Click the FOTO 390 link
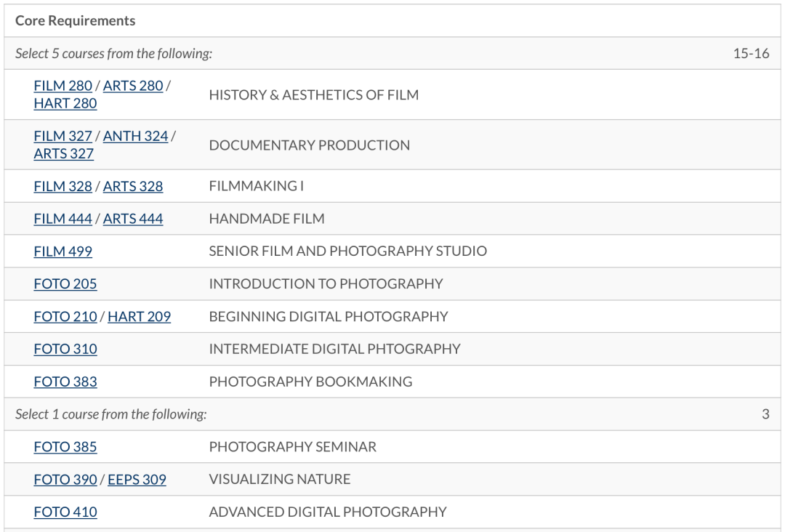Screen dimensions: 785x532 65,480
